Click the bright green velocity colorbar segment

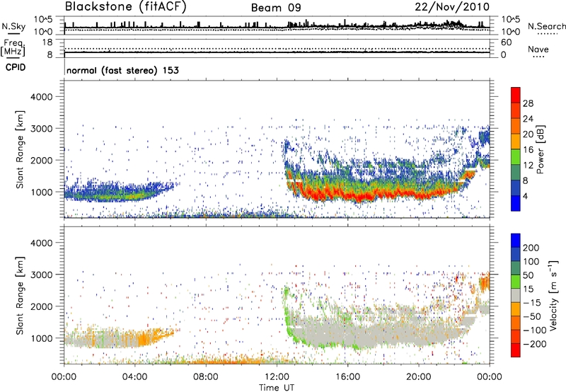(x=516, y=282)
